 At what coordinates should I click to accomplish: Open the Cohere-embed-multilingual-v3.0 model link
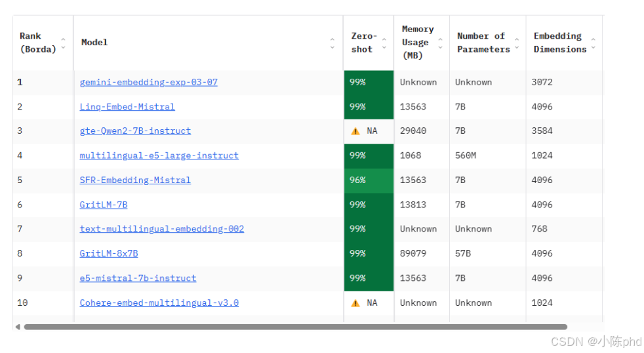click(159, 302)
